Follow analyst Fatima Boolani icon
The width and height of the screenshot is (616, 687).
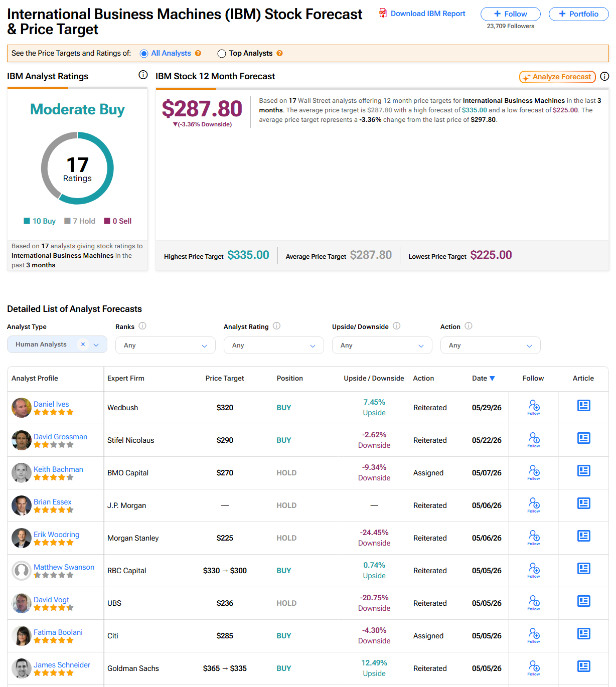point(534,635)
